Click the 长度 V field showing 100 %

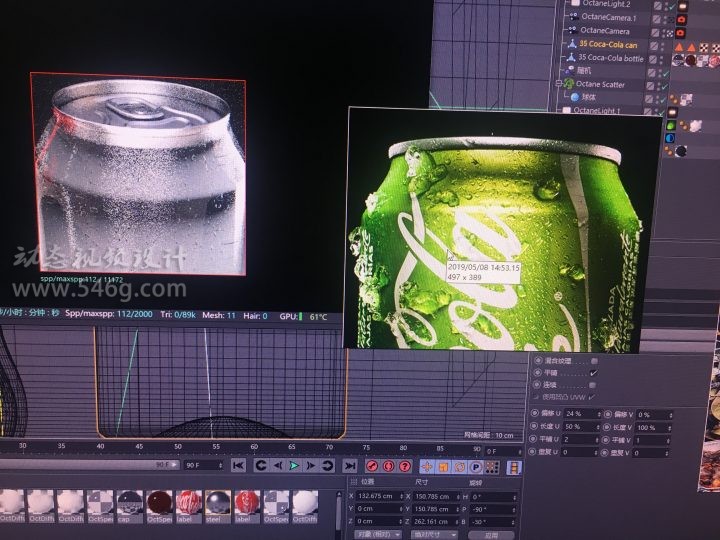654,428
